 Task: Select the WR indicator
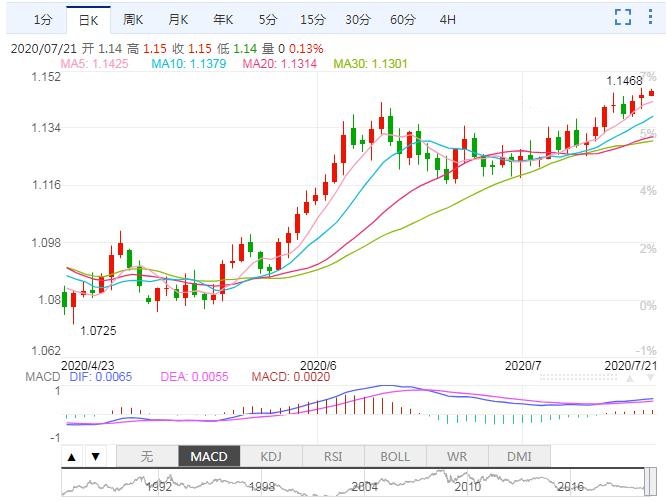pos(457,457)
